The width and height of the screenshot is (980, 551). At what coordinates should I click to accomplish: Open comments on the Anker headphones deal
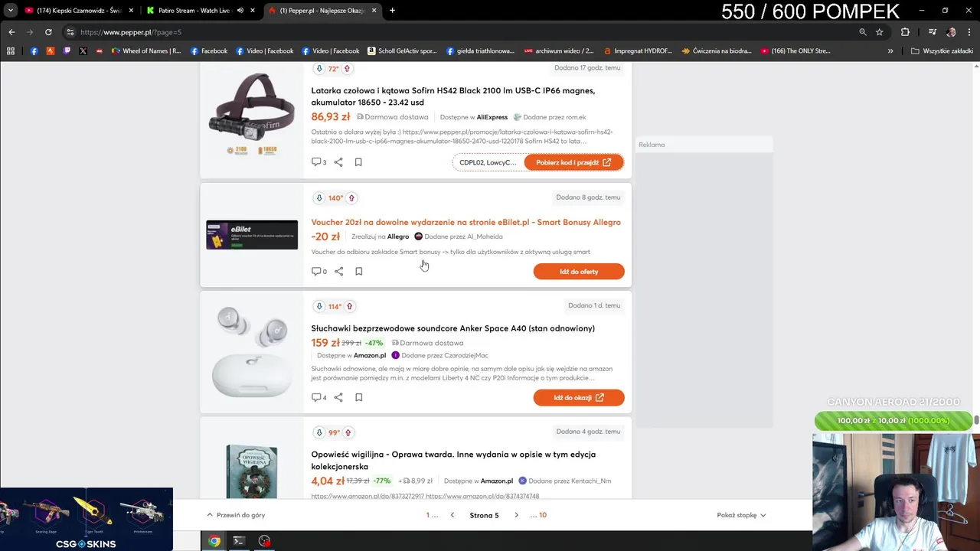click(318, 398)
